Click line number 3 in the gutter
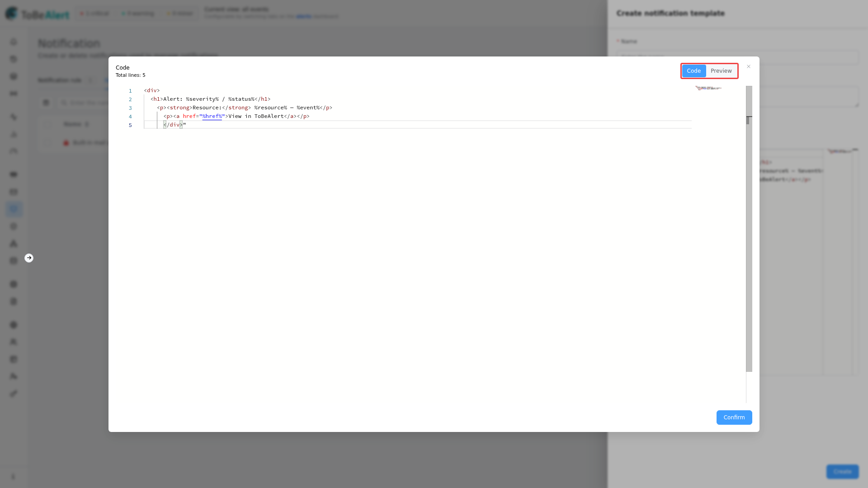 point(130,108)
